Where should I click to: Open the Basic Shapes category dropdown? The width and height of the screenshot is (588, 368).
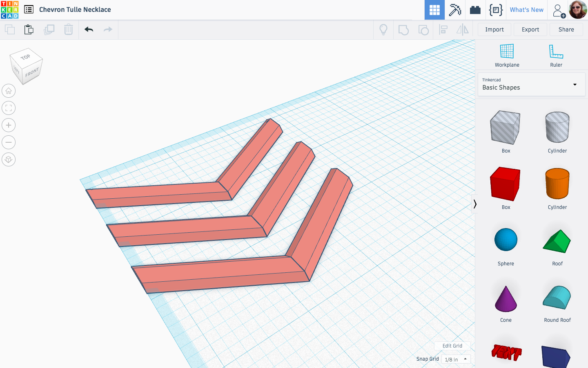point(531,85)
